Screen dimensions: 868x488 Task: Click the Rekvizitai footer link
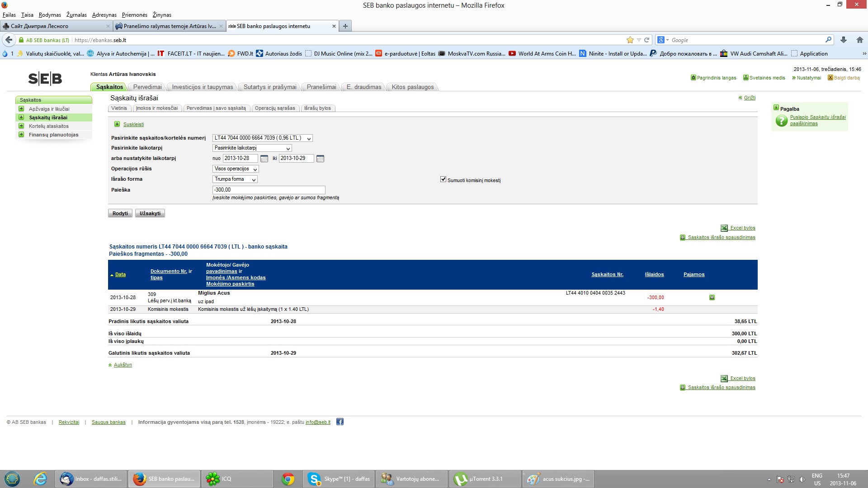(x=69, y=422)
